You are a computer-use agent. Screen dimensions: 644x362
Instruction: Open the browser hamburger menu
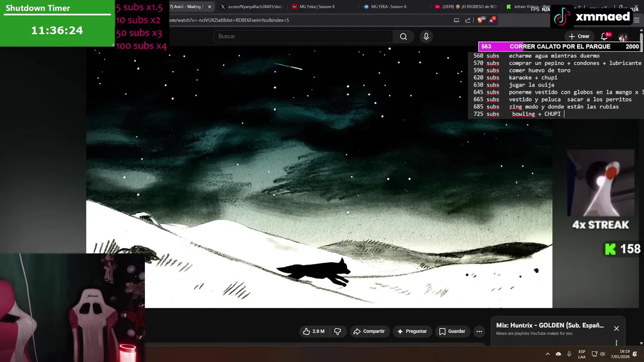[636, 21]
